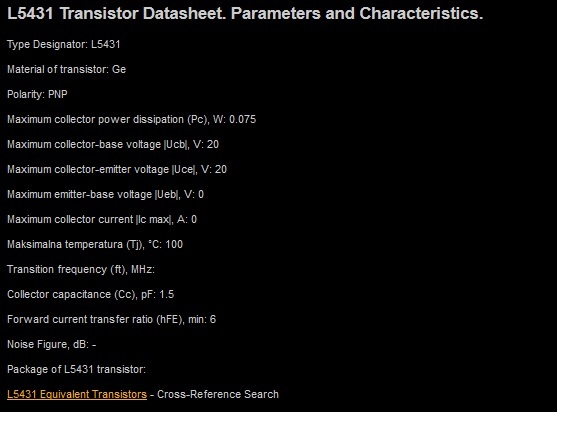This screenshot has height=424, width=572.
Task: Click the Type Designator: L5431 line
Action: pos(63,45)
